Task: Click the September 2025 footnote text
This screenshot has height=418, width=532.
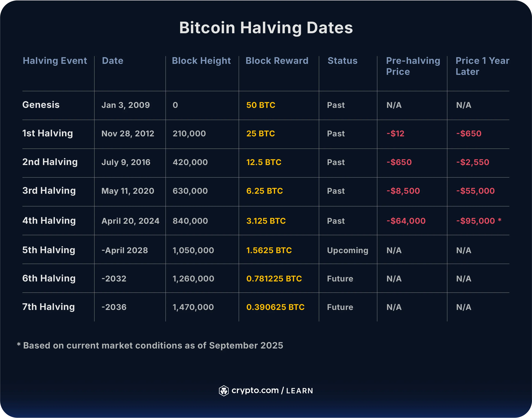Action: pyautogui.click(x=150, y=346)
